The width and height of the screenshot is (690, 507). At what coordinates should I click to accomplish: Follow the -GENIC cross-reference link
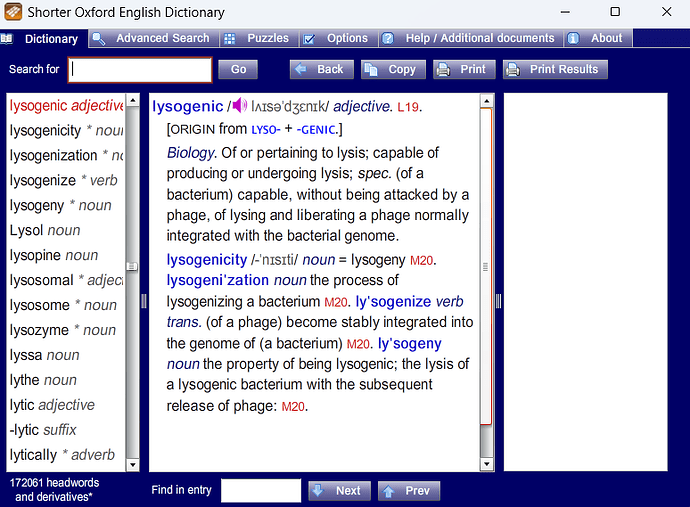(x=318, y=130)
